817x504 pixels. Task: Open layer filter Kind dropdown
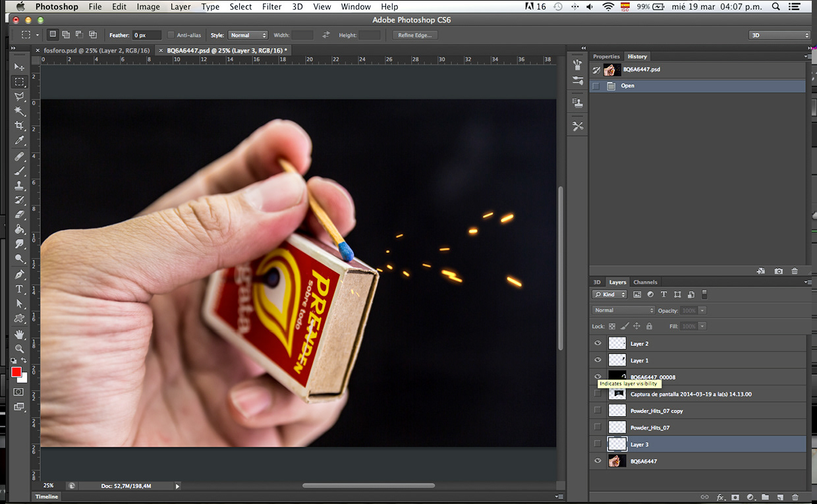click(x=609, y=294)
